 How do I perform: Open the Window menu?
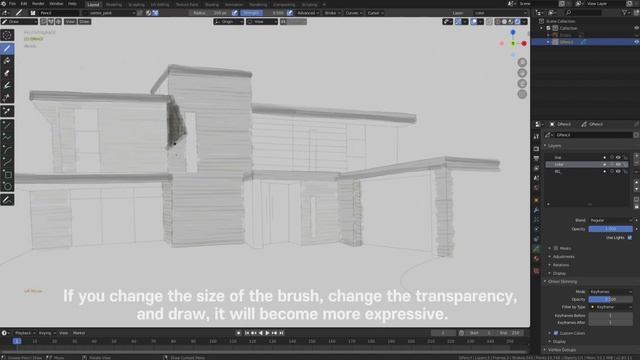click(x=56, y=4)
